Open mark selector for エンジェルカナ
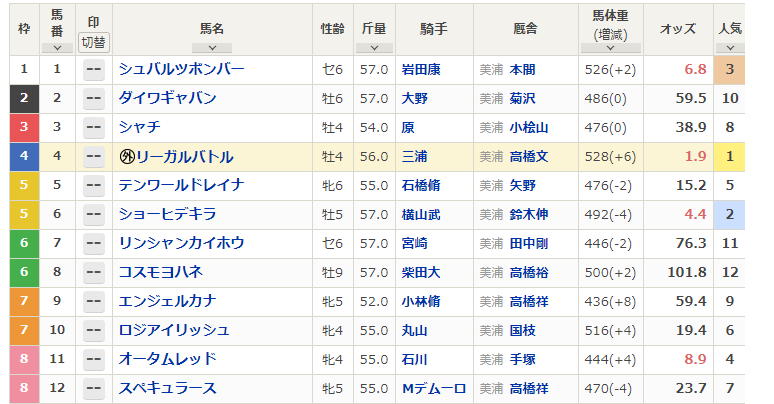Screen dimensions: 774x404 (93, 301)
